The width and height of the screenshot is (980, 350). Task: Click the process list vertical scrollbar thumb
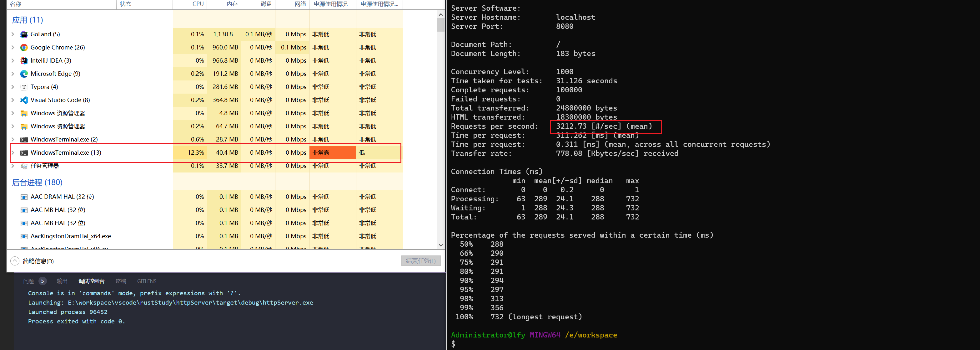click(x=440, y=25)
